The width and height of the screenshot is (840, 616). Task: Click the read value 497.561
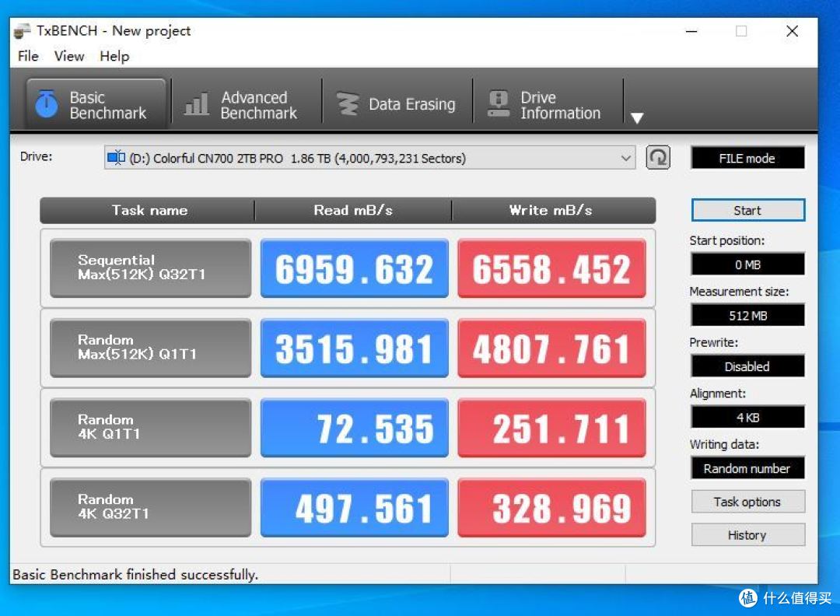[354, 507]
